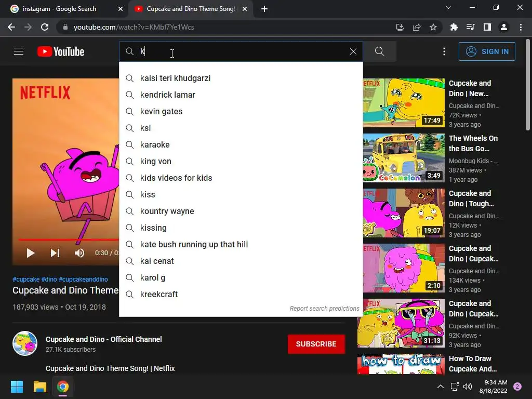Toggle the Chrome side panel
Image resolution: width=532 pixels, height=399 pixels.
(487, 27)
